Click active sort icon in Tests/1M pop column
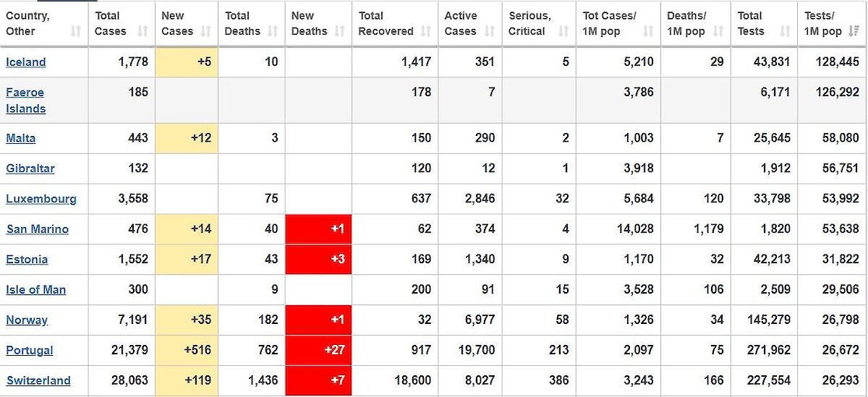Image resolution: width=868 pixels, height=397 pixels. coord(854,32)
